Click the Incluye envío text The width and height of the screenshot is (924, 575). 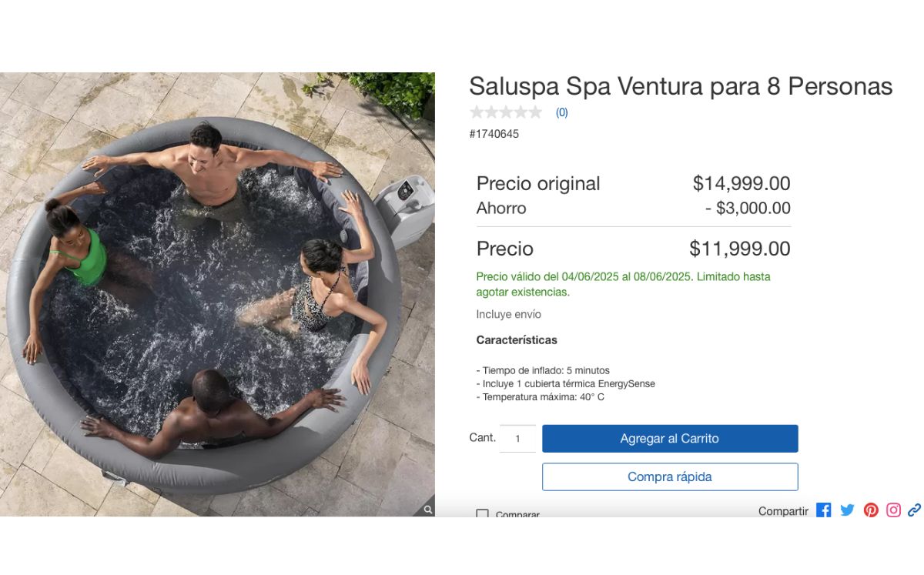508,314
